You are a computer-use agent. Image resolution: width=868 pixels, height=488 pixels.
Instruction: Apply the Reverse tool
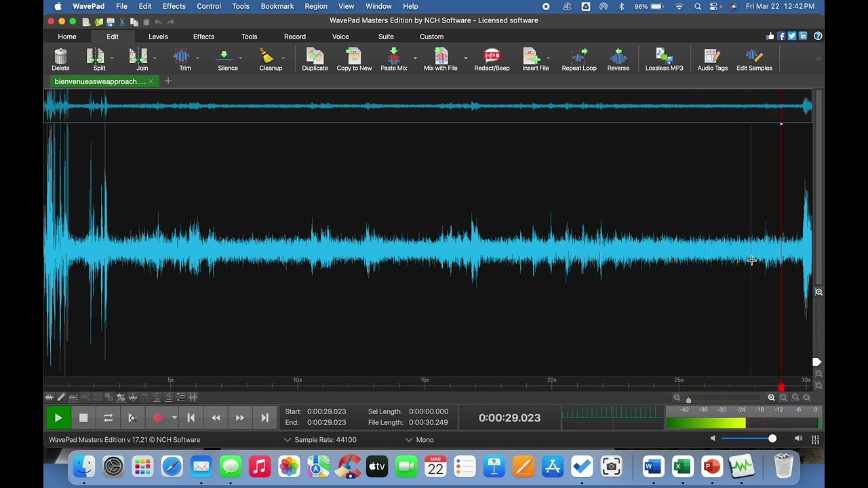click(x=618, y=59)
